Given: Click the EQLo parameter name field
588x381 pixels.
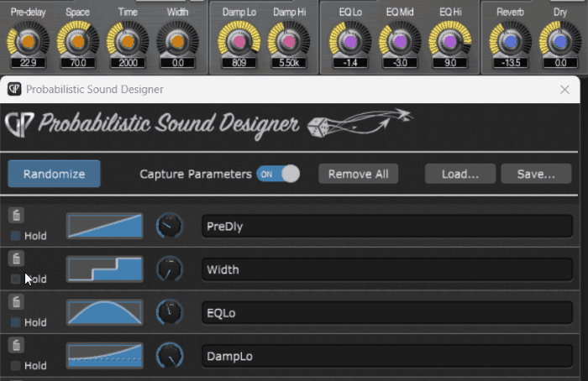Looking at the screenshot, I should (x=387, y=313).
